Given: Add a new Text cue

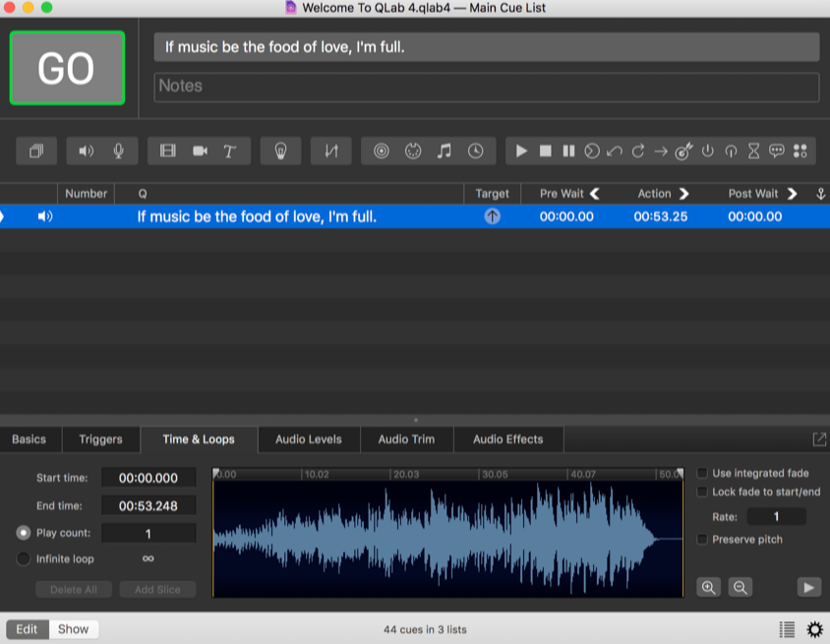Looking at the screenshot, I should click(x=230, y=151).
